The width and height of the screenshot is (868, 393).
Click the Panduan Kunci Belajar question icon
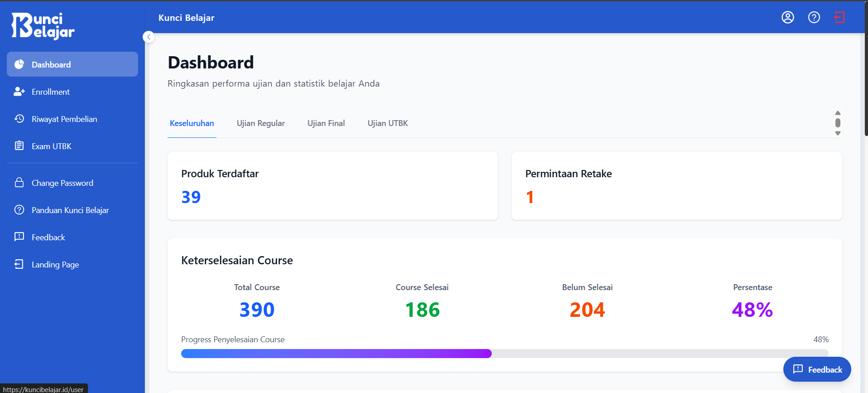(x=19, y=210)
